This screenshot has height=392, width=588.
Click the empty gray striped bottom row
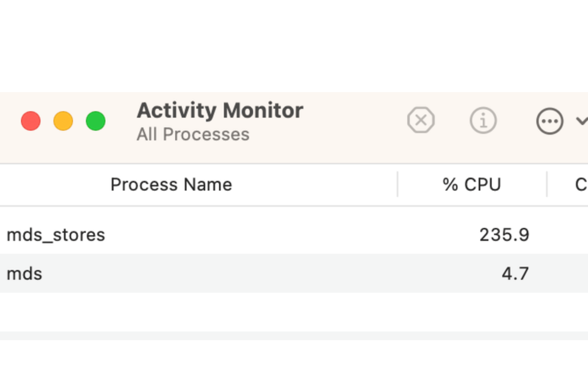click(291, 336)
